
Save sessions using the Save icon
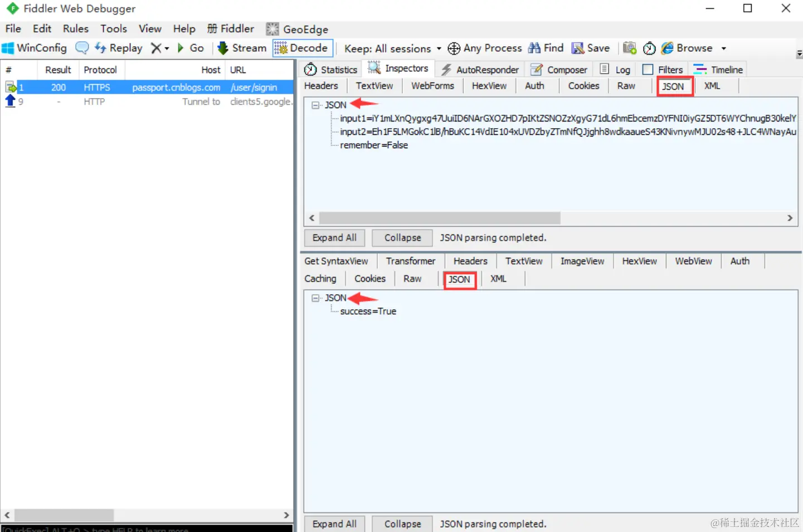pyautogui.click(x=578, y=48)
